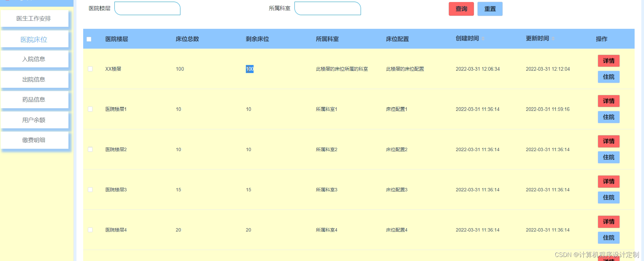Click the 床位配置2 cell

[x=397, y=149]
